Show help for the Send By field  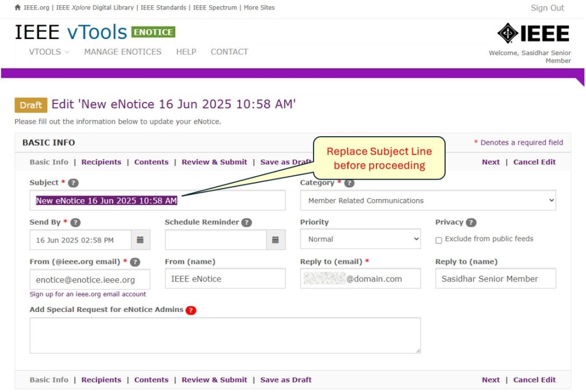pyautogui.click(x=76, y=223)
